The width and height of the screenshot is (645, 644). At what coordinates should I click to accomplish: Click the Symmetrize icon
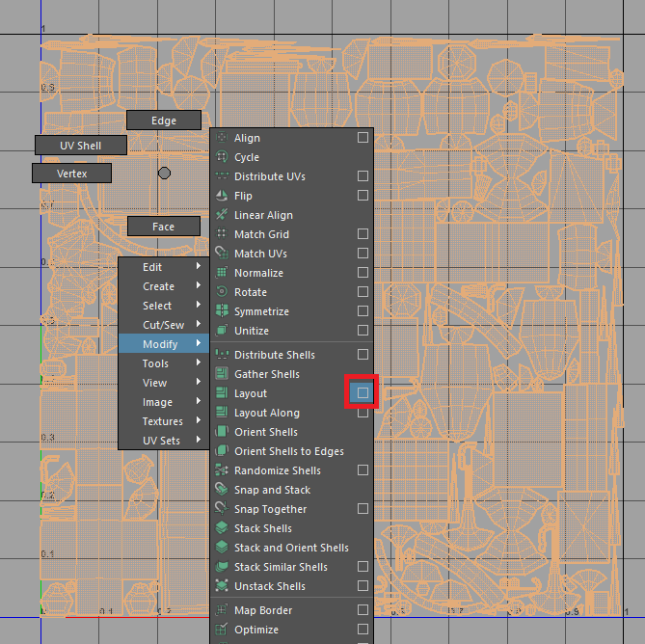coord(222,311)
